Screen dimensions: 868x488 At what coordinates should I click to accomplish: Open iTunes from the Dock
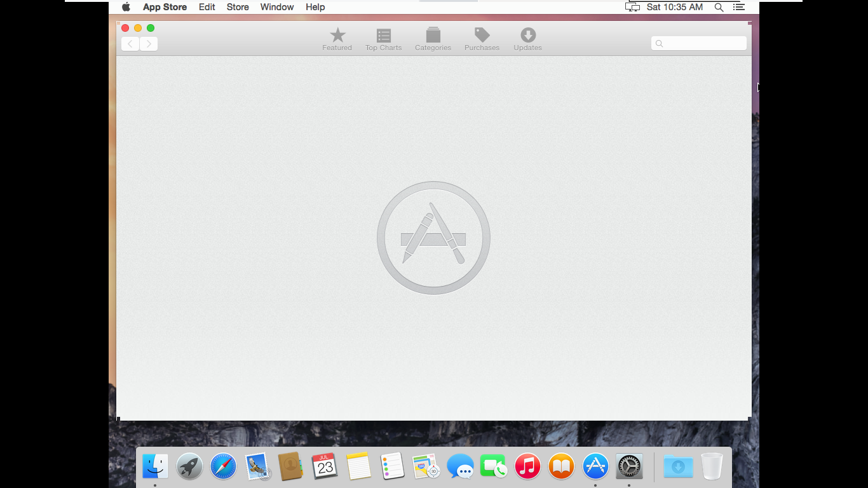pos(527,466)
